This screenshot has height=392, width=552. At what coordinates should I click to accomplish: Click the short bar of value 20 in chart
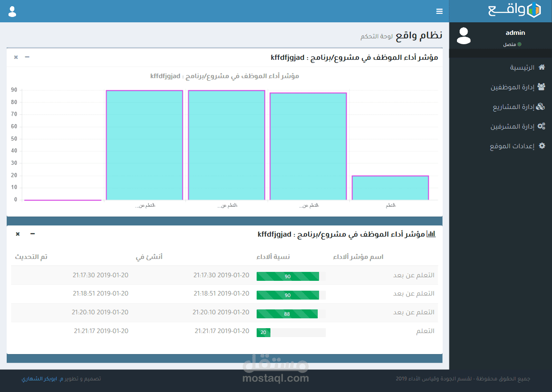[390, 188]
